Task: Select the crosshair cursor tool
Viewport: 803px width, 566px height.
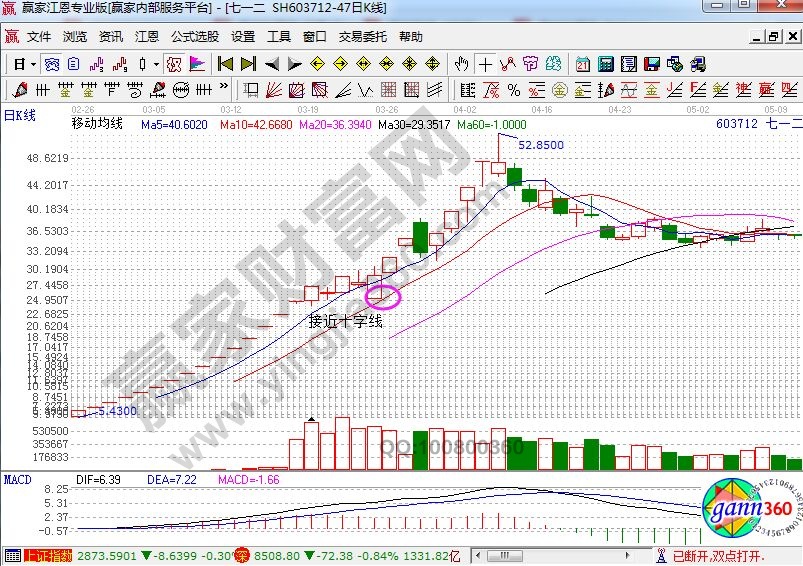Action: [x=486, y=64]
